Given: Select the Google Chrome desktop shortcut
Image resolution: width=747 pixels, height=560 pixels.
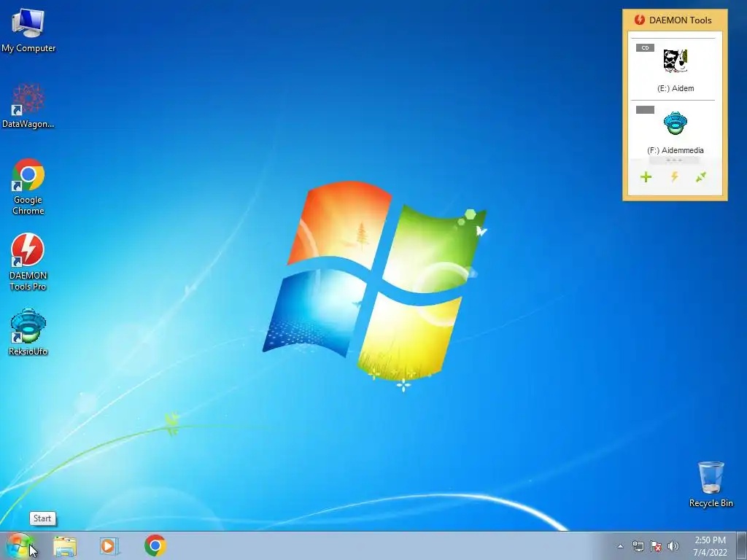Looking at the screenshot, I should [28, 187].
